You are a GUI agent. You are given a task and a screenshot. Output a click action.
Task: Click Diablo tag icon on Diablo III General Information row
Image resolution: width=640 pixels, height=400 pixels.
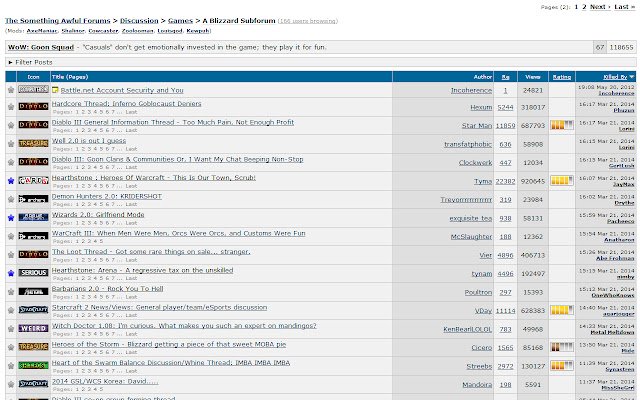pos(33,125)
